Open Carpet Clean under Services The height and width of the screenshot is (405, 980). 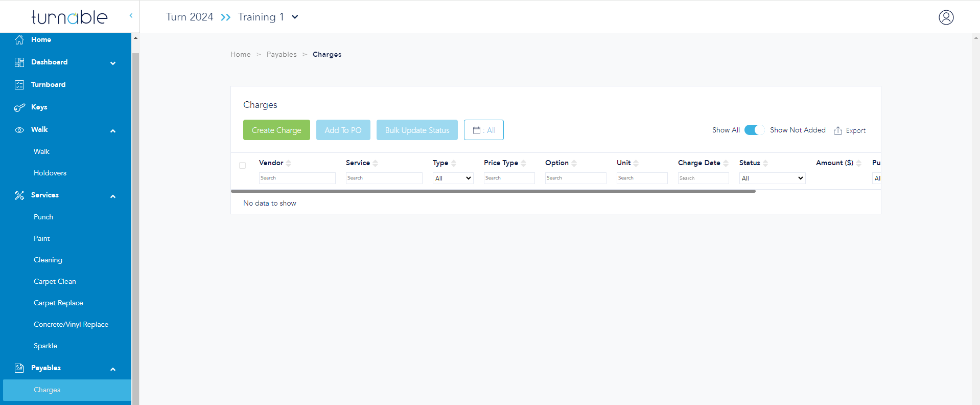[55, 281]
